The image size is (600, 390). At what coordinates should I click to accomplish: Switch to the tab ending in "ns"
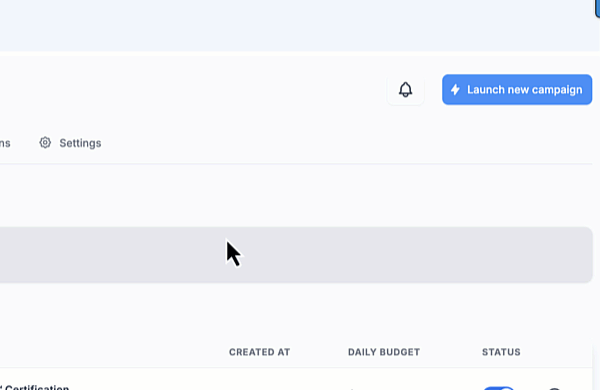tap(5, 143)
